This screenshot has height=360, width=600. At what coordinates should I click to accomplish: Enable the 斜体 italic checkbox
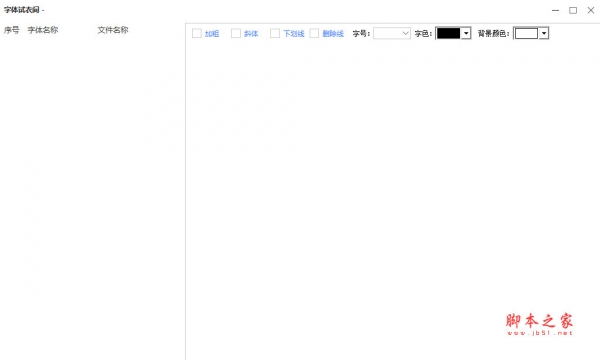[x=236, y=33]
